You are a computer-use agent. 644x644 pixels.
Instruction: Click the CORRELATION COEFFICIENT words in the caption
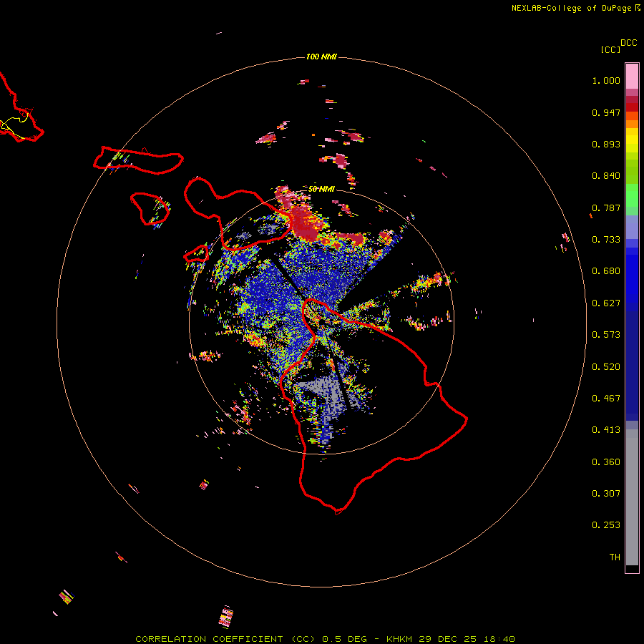(209, 639)
